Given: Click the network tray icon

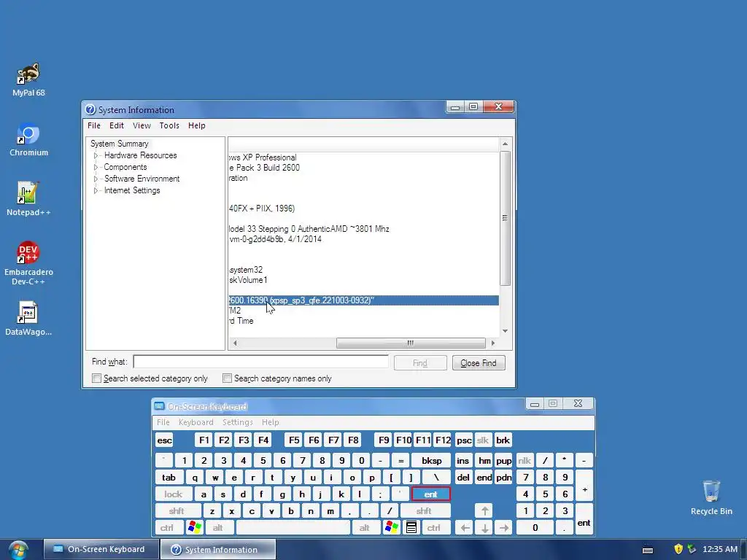Looking at the screenshot, I should 692,549.
